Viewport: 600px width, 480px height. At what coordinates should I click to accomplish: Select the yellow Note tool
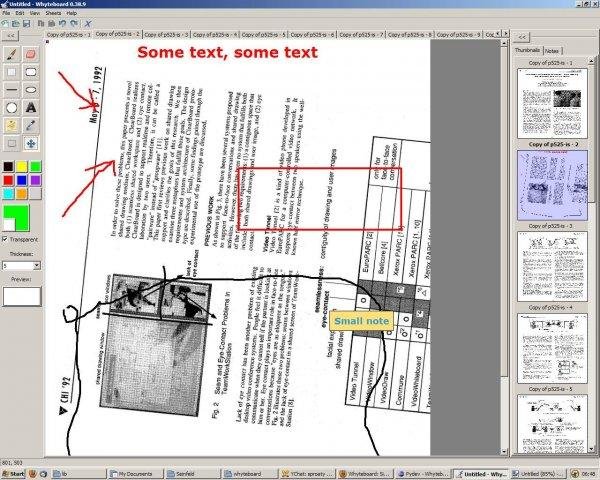pyautogui.click(x=11, y=126)
